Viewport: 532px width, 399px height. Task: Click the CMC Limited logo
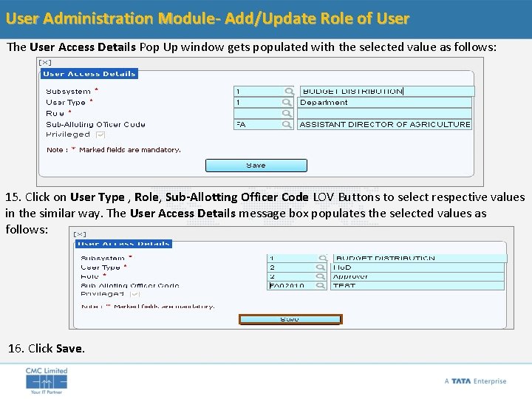[x=47, y=381]
